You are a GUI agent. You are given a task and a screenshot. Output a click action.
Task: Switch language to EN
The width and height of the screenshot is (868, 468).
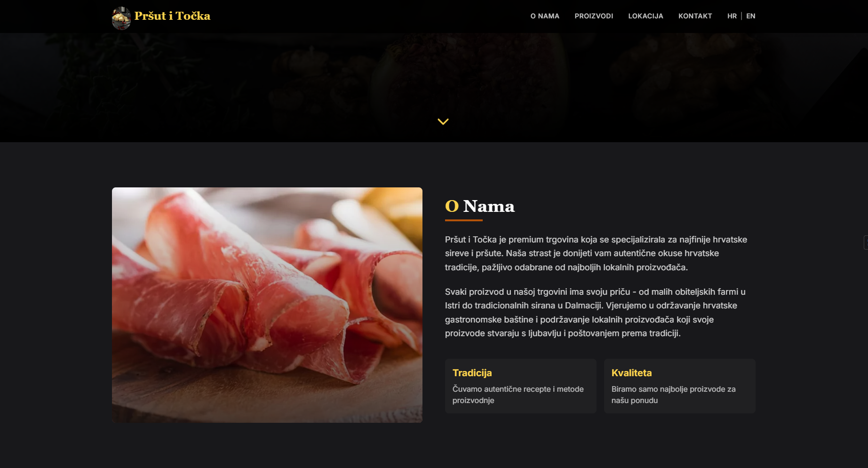751,16
